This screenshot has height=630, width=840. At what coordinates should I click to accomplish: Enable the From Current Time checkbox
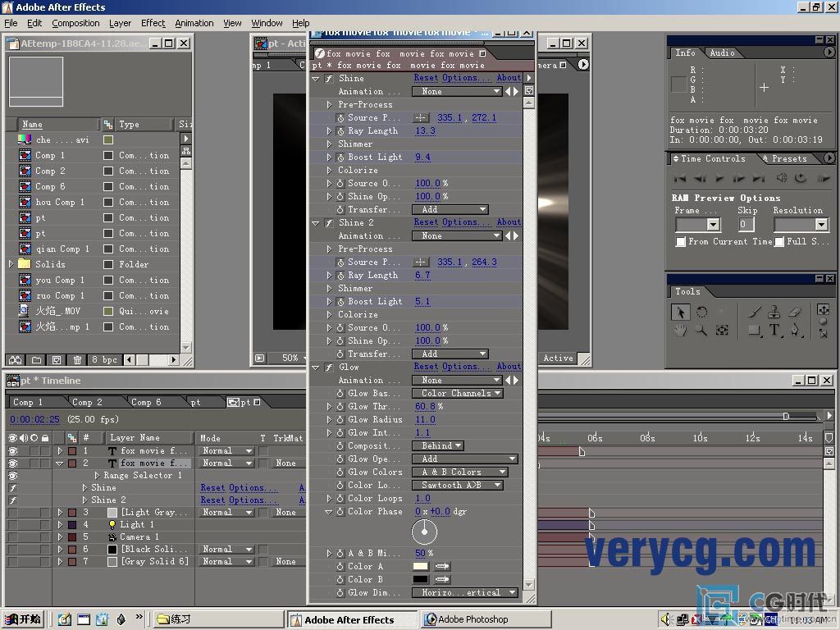680,242
